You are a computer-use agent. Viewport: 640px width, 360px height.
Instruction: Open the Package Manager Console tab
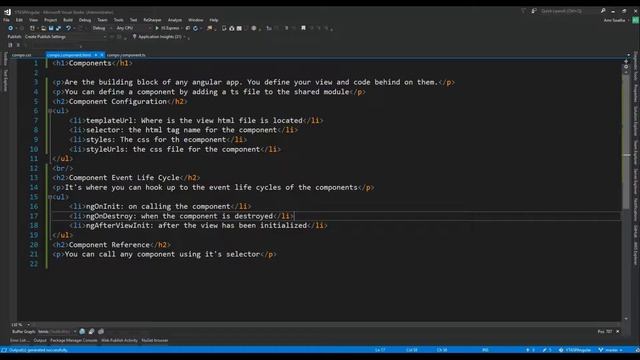click(74, 340)
